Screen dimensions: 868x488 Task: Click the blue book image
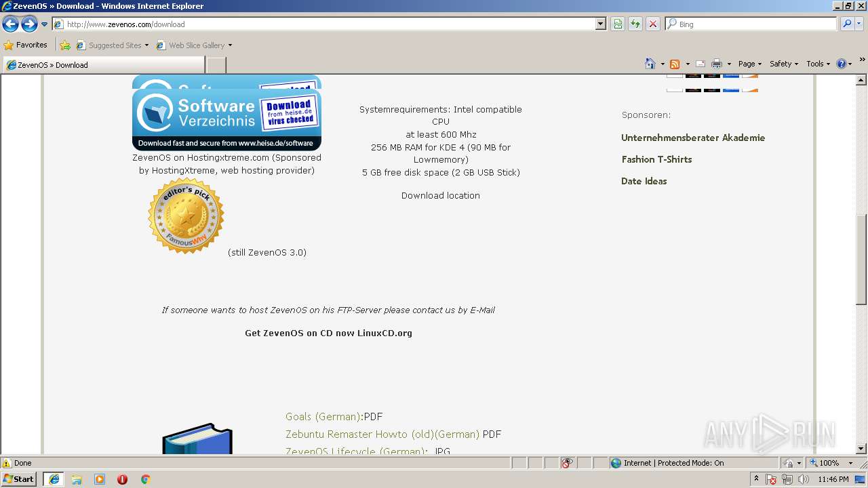(197, 439)
